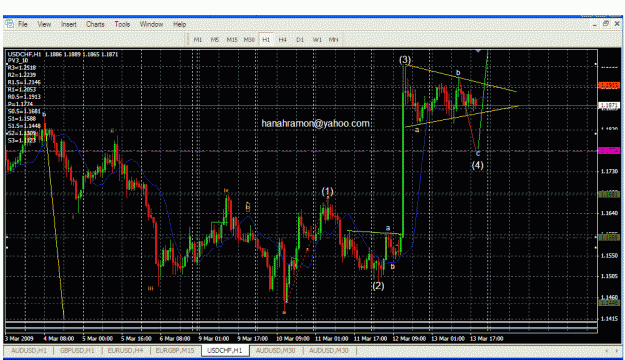Switch to M30 timeframe
Screen dimensions: 625x360
[x=249, y=40]
